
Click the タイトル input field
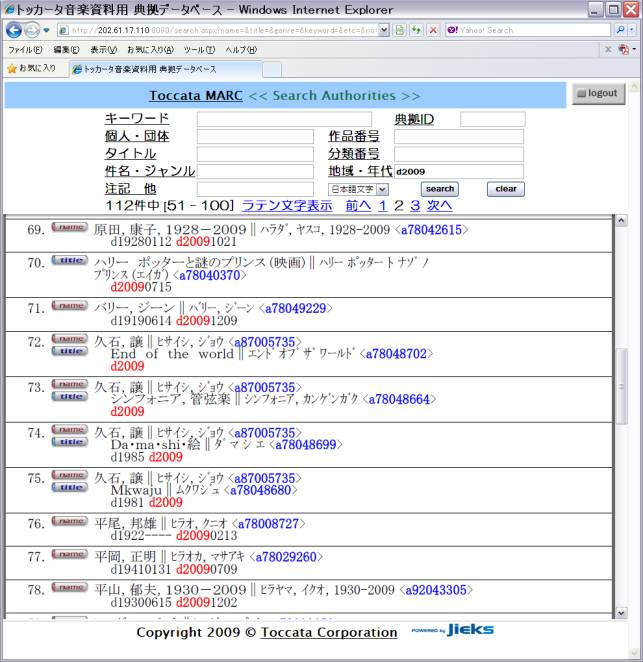pos(255,154)
